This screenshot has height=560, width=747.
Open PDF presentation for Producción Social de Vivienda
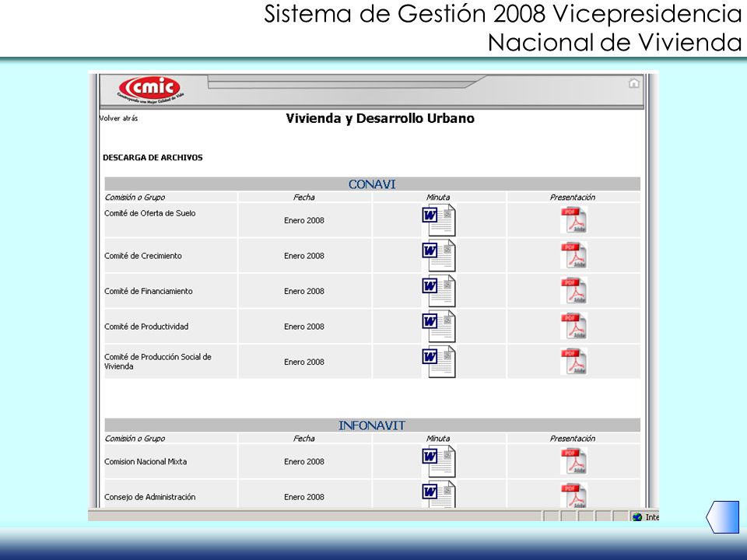click(x=573, y=362)
